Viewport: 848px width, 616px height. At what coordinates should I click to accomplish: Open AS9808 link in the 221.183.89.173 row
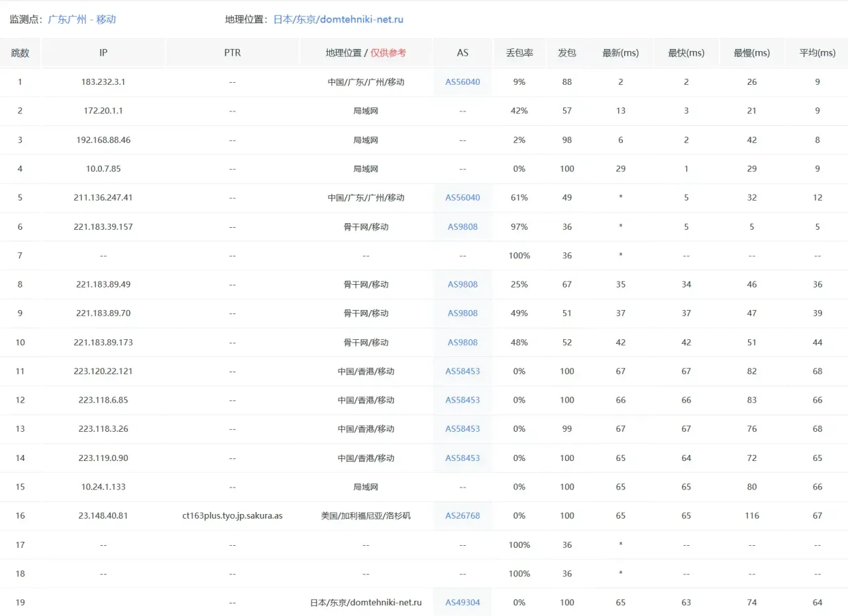point(462,342)
